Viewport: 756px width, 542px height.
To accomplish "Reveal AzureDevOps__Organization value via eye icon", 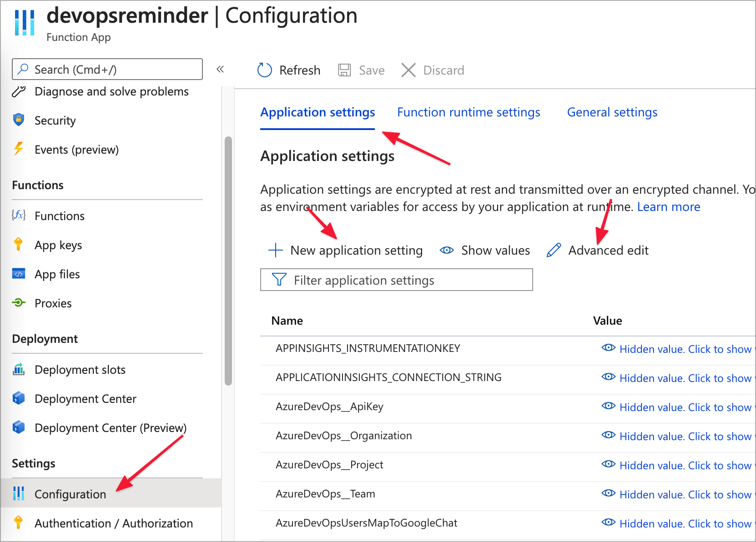I will coord(608,435).
